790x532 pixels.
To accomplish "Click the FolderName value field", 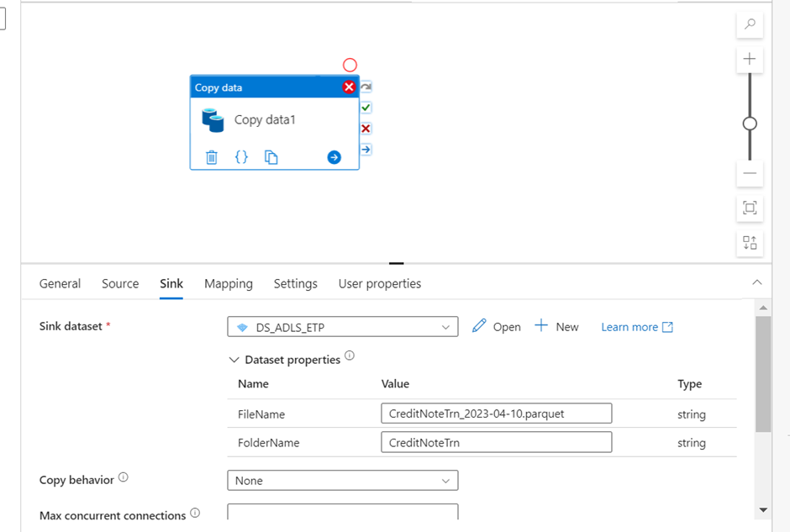I will [x=496, y=442].
